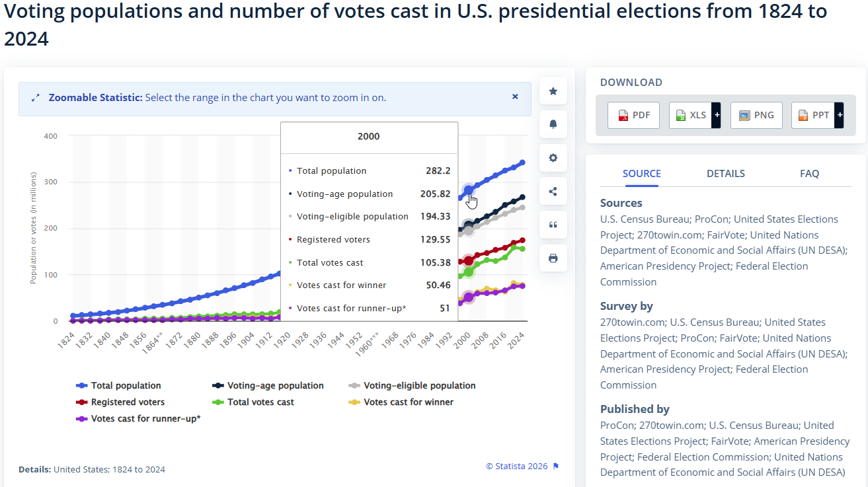The height and width of the screenshot is (487, 868).
Task: Toggle Total population legend series
Action: [119, 385]
